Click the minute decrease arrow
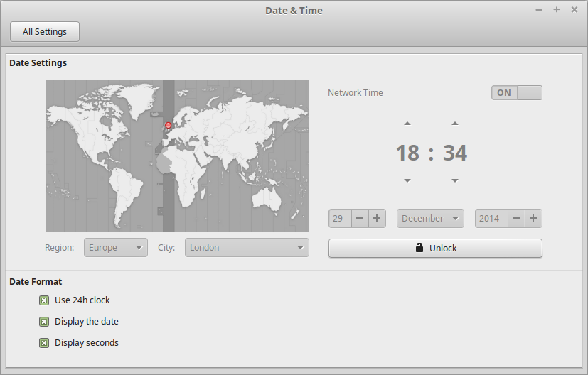 coord(455,180)
